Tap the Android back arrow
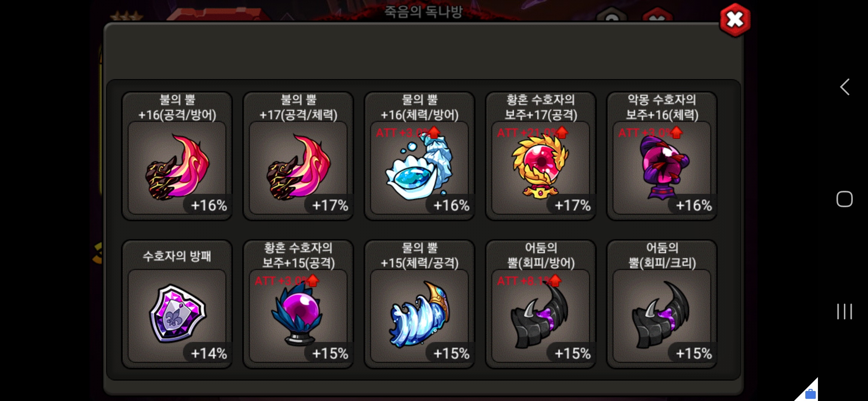Screen dimensions: 868x401 (845, 87)
